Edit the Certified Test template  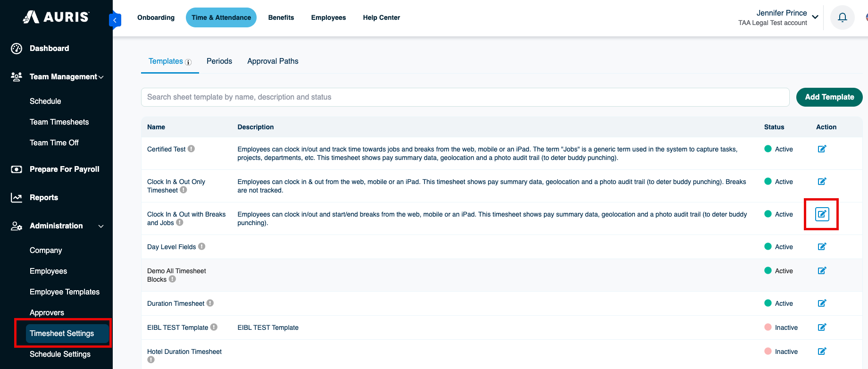point(822,149)
